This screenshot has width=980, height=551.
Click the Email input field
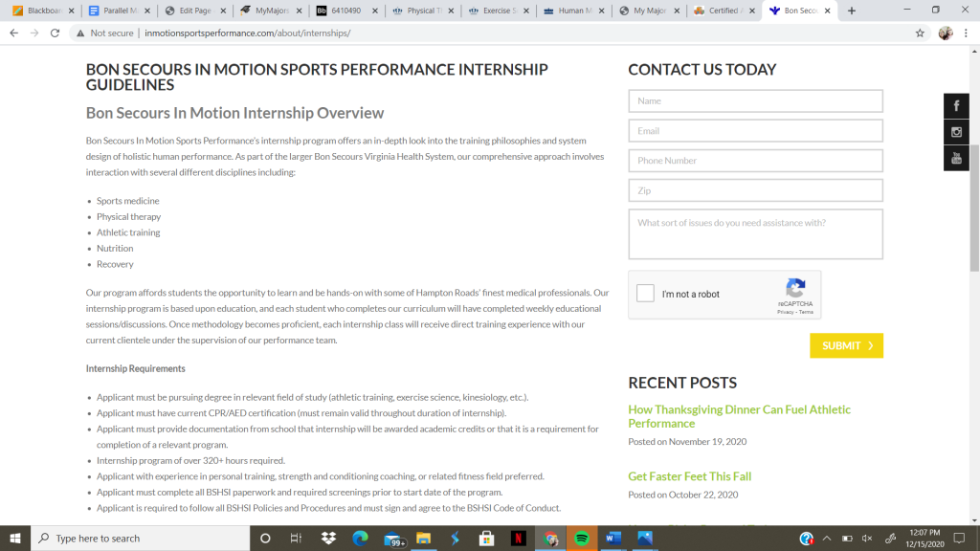click(x=756, y=130)
